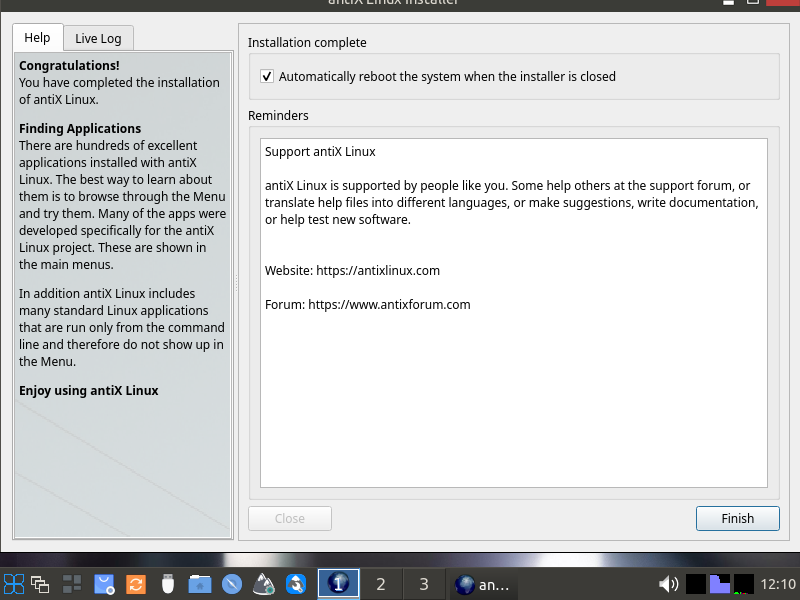
Task: Uncheck automatically reboot the system checkbox
Action: (x=267, y=76)
